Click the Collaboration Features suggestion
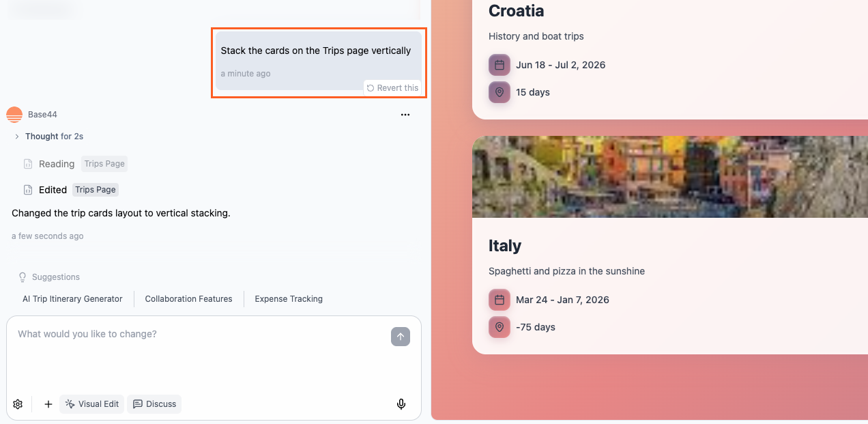Screen dimensions: 868x424 coord(188,298)
